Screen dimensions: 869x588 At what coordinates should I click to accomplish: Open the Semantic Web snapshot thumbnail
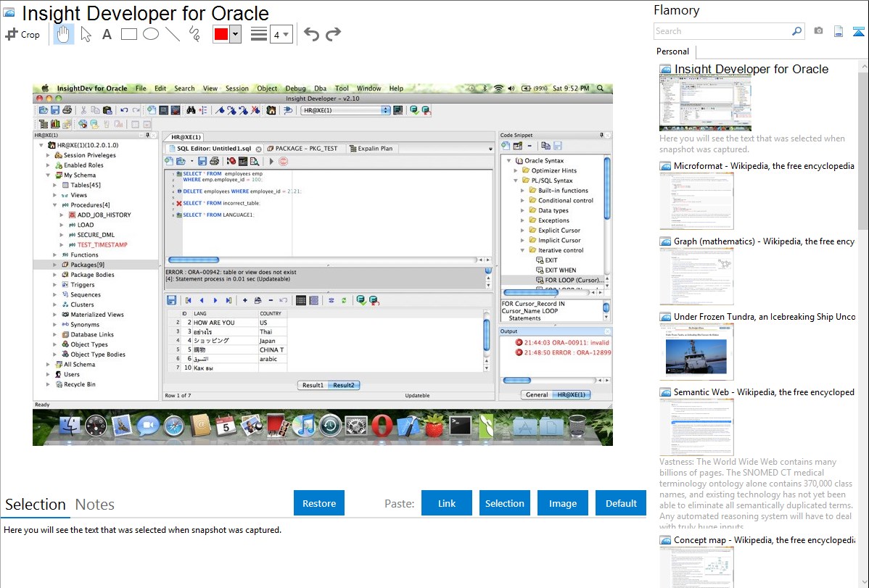pyautogui.click(x=696, y=427)
